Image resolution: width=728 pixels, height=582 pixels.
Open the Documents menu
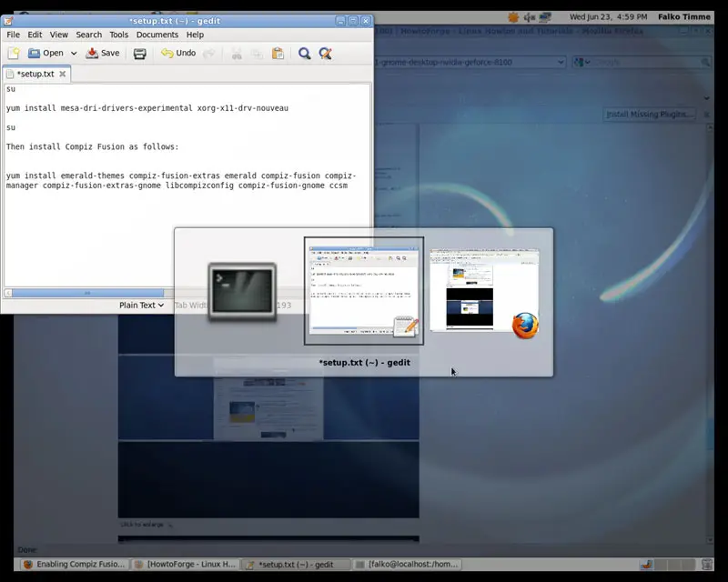(157, 35)
